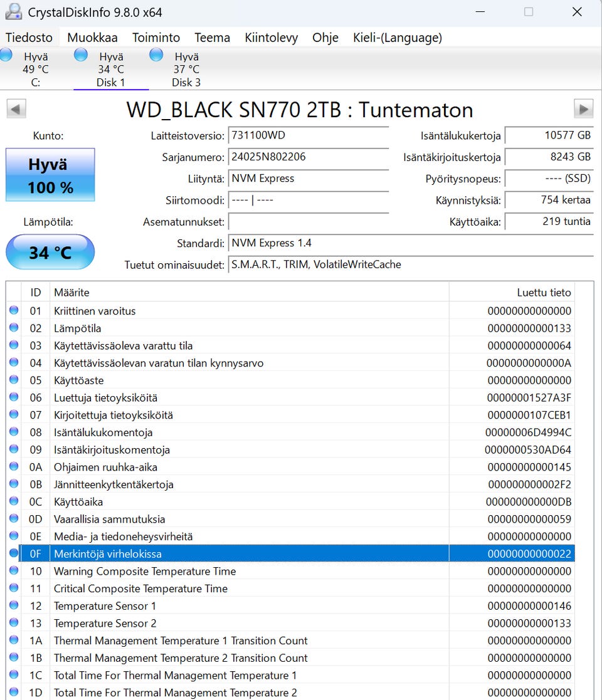
Task: Click the Isäntäkirjoituskertoja value 8243 GB
Action: 549,157
